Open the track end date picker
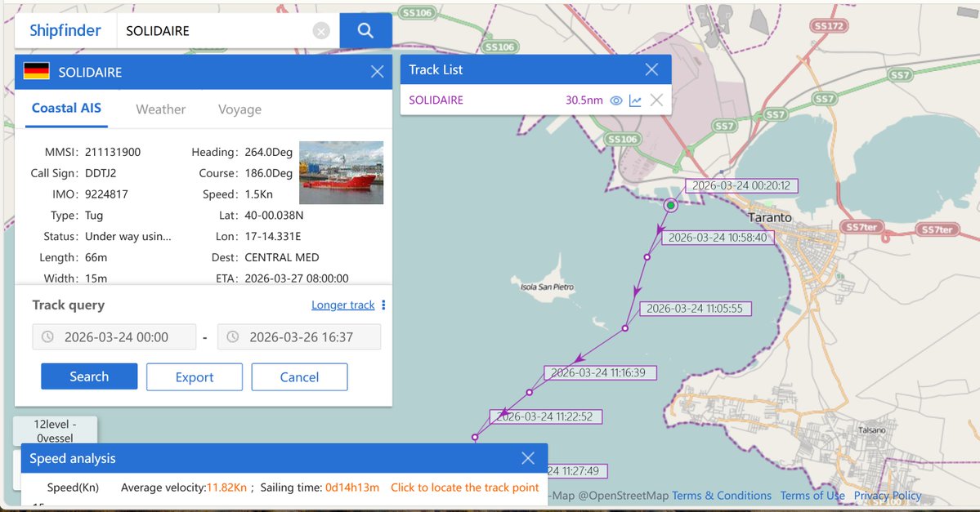 (301, 336)
